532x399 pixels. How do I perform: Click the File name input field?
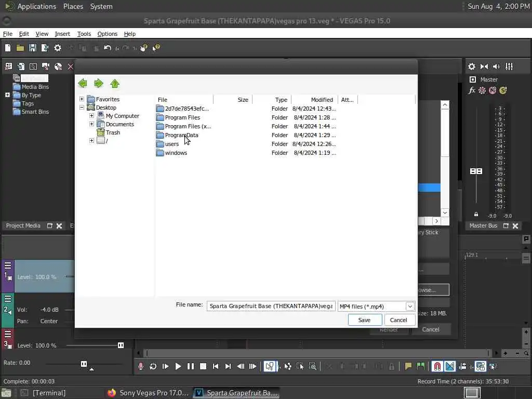271,306
